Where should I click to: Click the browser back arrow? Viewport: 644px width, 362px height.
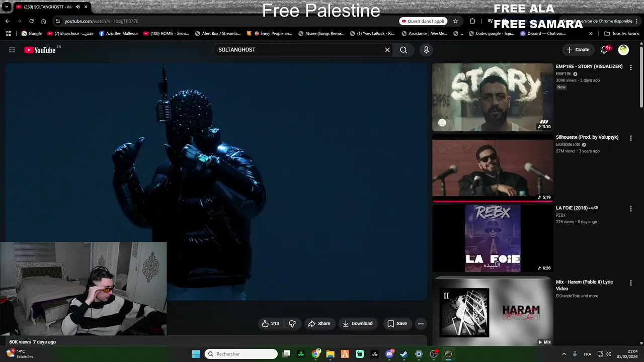click(x=7, y=21)
